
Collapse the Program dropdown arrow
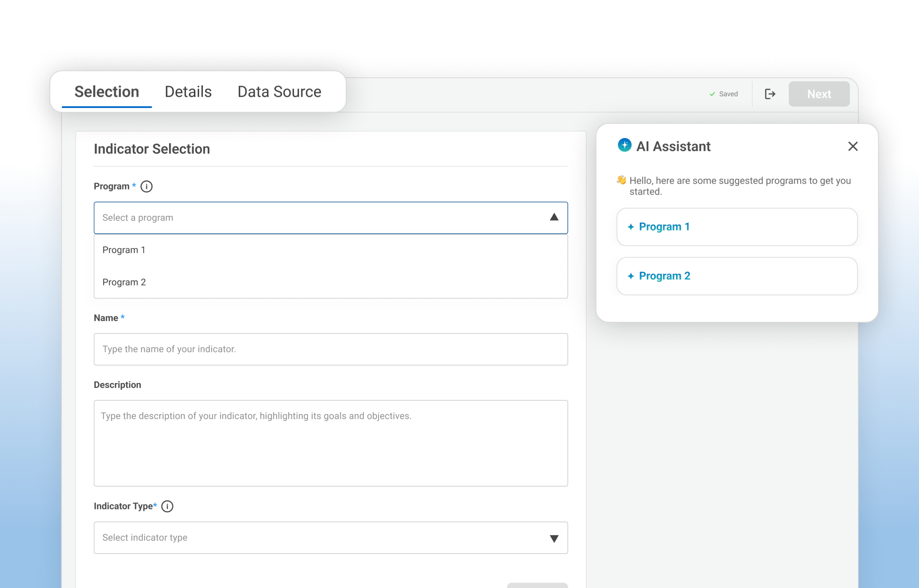[554, 217]
